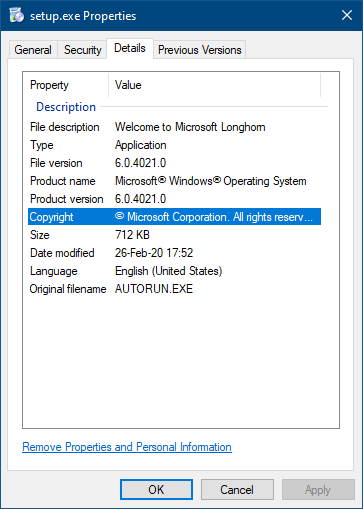
Task: Select the Language property label
Action: 54,271
